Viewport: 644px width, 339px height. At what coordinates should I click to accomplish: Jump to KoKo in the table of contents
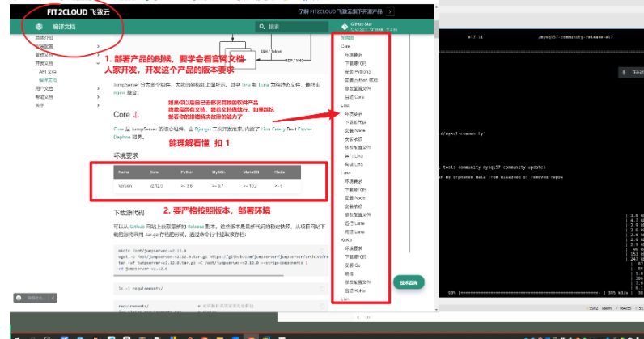[x=346, y=240]
